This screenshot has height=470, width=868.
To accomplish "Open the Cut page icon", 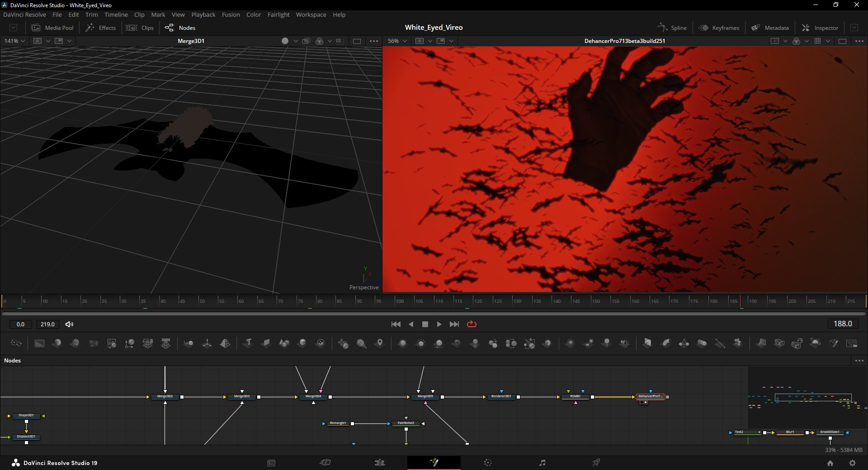I will coord(325,463).
